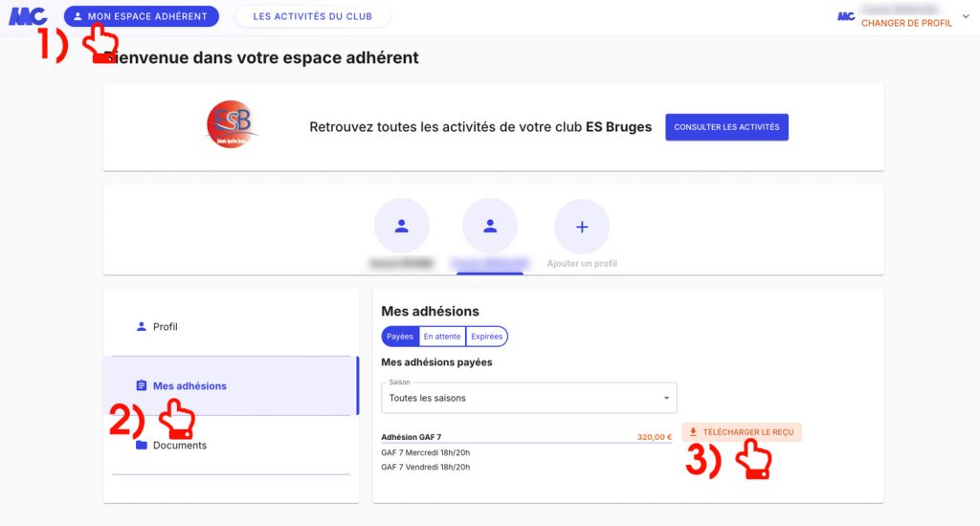This screenshot has width=980, height=526.
Task: Click Consulter les activités button
Action: [x=726, y=127]
